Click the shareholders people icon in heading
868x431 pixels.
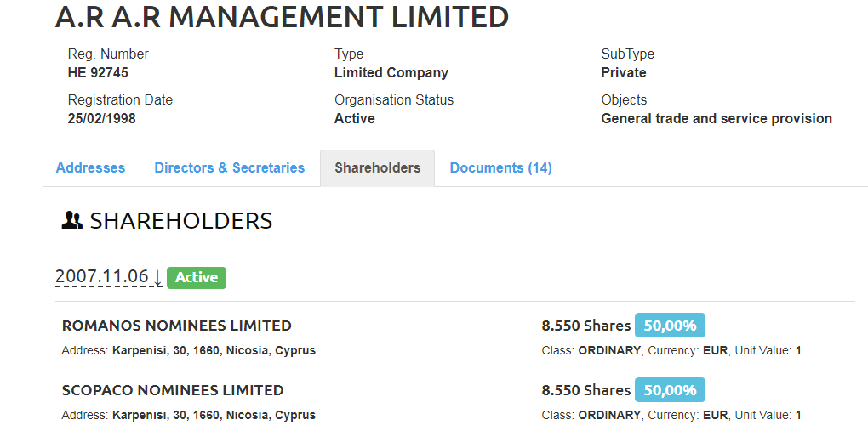tap(72, 221)
